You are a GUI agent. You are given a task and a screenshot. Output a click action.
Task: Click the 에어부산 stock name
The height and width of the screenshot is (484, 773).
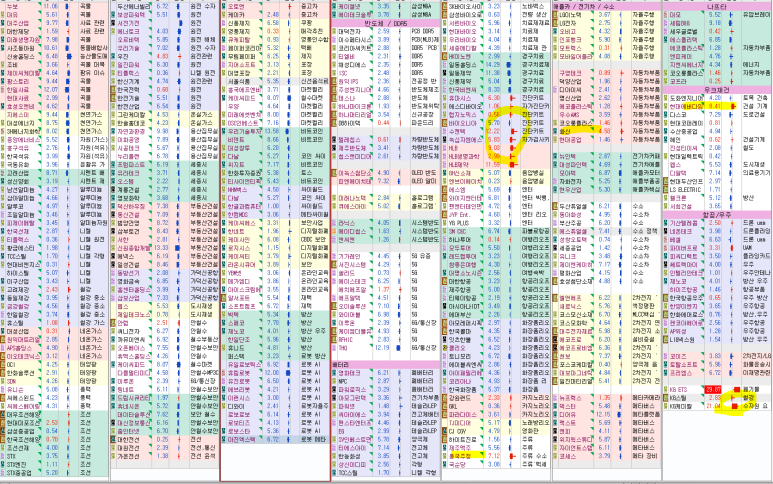460,314
